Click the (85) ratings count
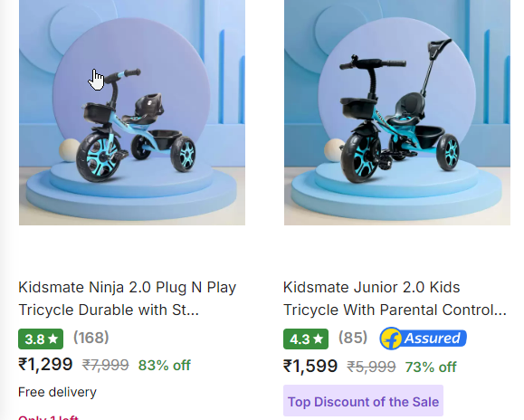Viewport: 524px width, 420px height. click(x=353, y=337)
